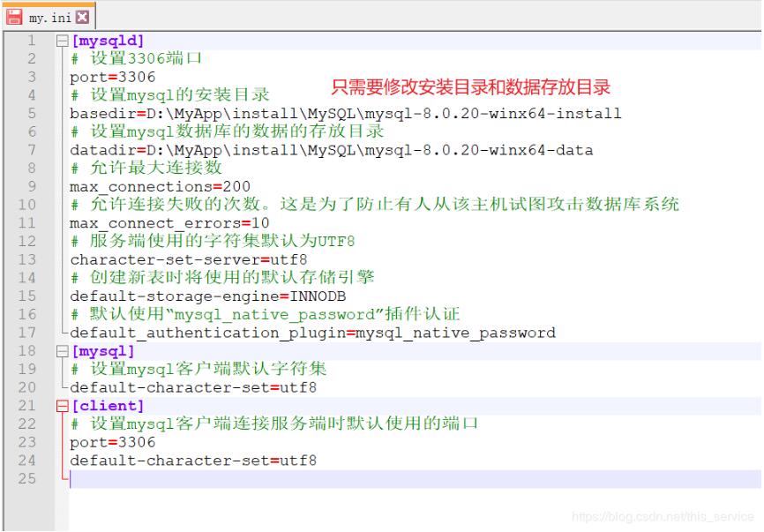Click line number 1 in the margin

tap(31, 41)
